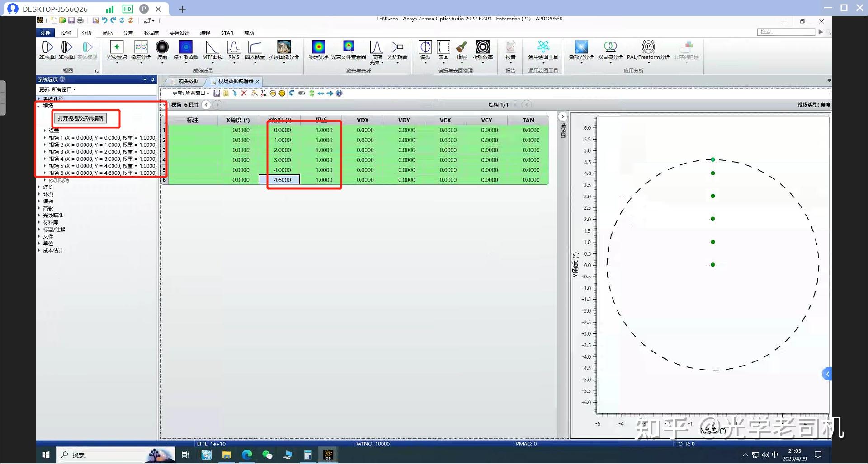868x464 pixels.
Task: Click the X角度 (°) column header
Action: tap(238, 120)
